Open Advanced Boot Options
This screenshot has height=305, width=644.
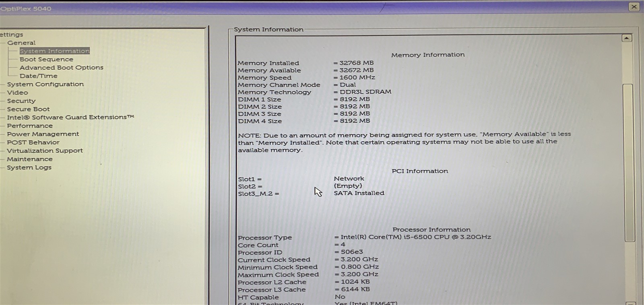61,68
